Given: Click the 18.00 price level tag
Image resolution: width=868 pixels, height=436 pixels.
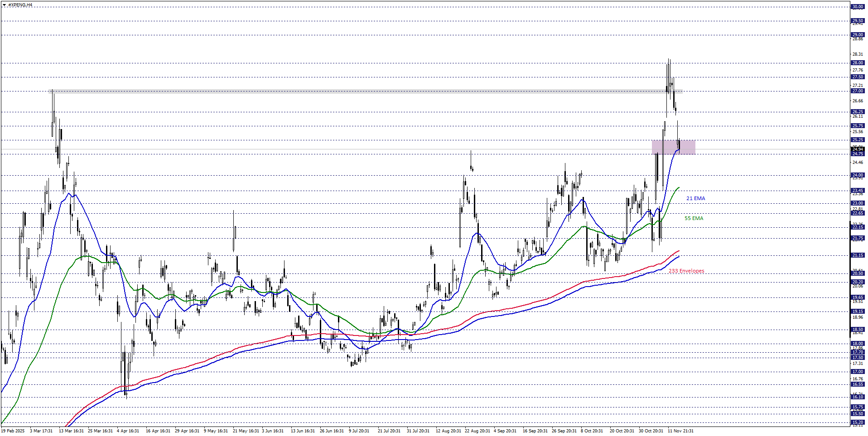Looking at the screenshot, I should tap(858, 344).
